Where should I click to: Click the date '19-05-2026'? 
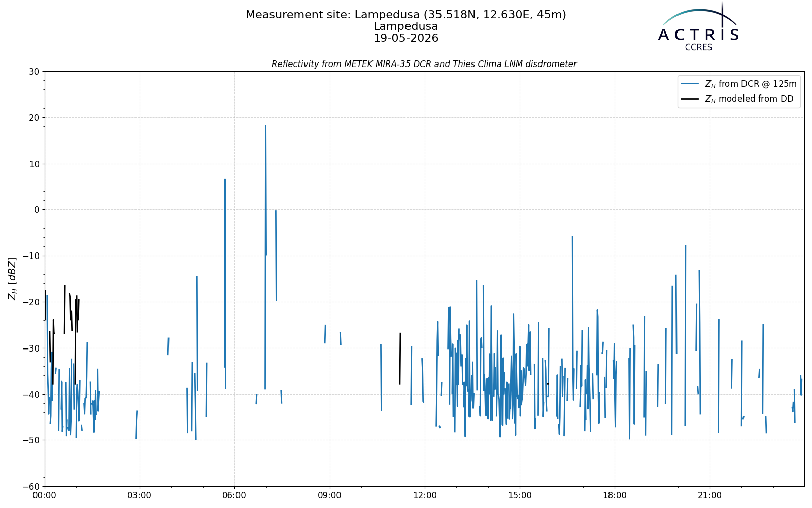(x=406, y=38)
